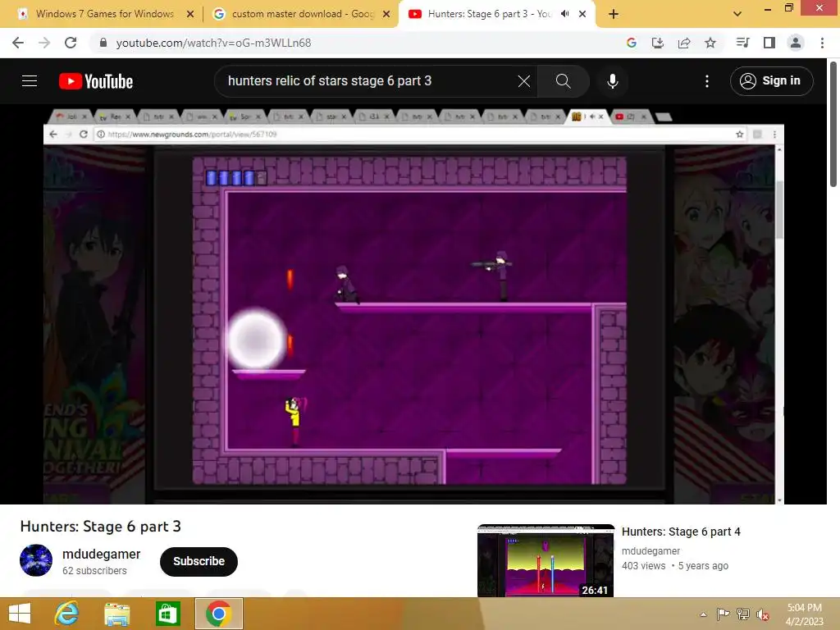
Task: Show hidden tray icons arrow
Action: [703, 614]
